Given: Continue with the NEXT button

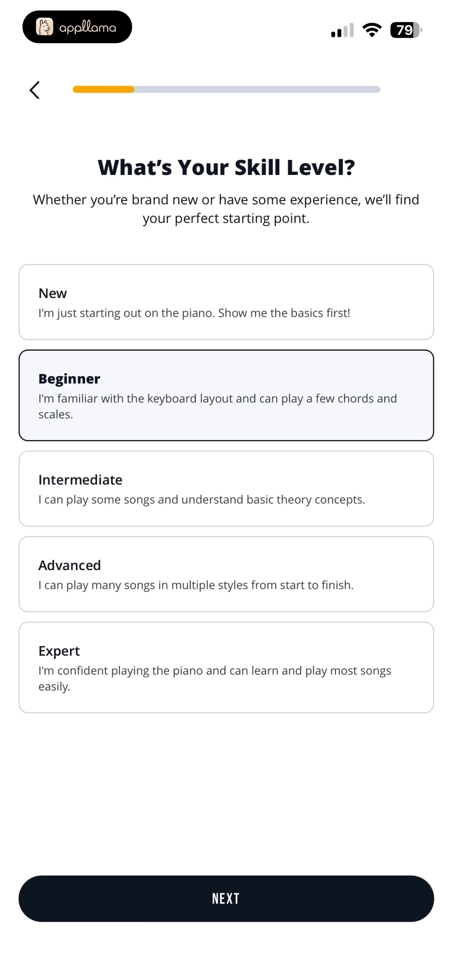Looking at the screenshot, I should coord(226,899).
